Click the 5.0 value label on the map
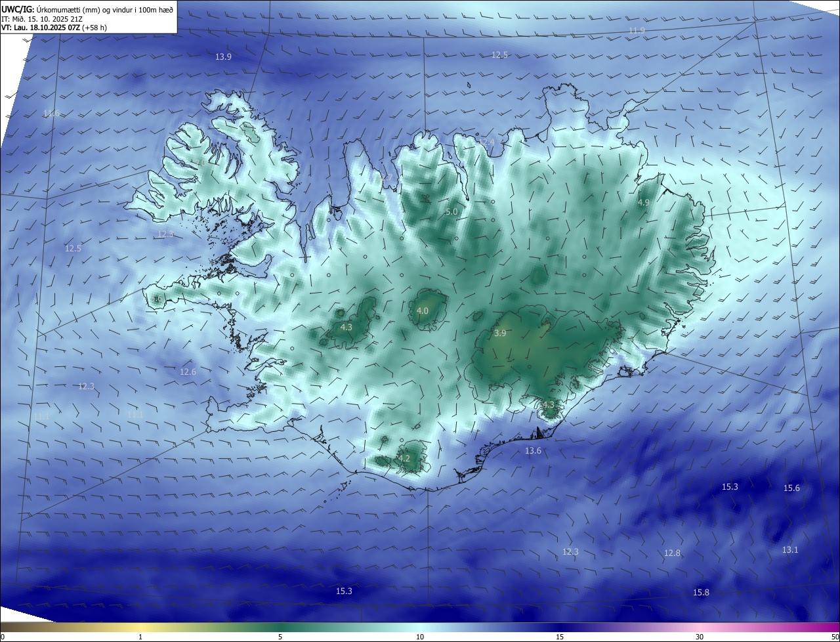 (451, 212)
